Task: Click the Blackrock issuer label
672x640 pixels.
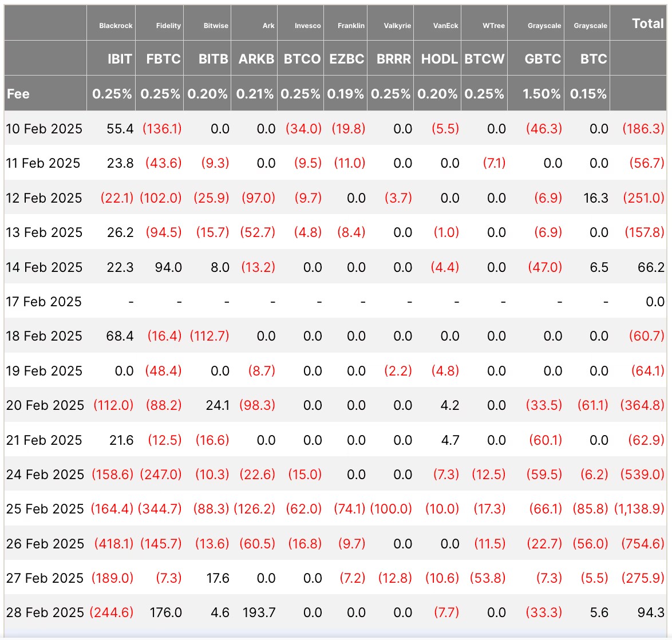Action: point(116,26)
